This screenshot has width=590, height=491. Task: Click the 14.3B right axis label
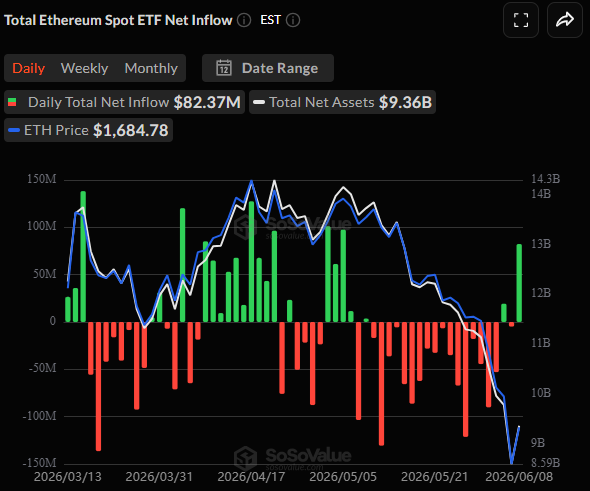[546, 179]
